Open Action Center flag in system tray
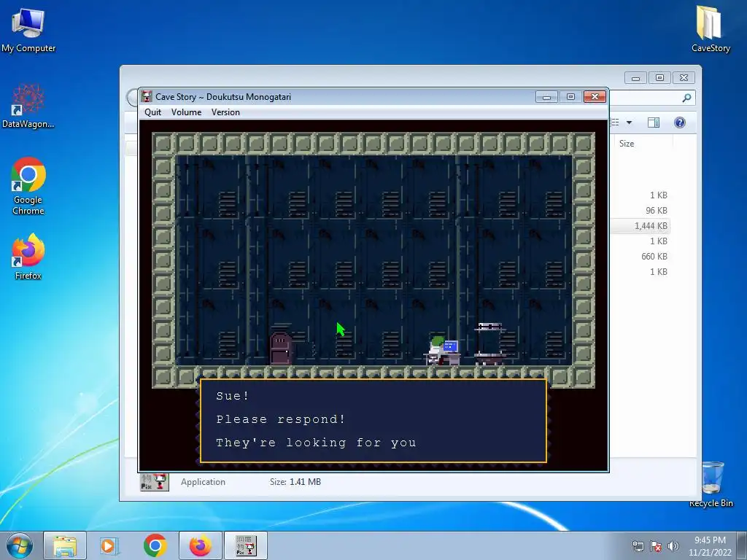The width and height of the screenshot is (747, 560). point(656,546)
